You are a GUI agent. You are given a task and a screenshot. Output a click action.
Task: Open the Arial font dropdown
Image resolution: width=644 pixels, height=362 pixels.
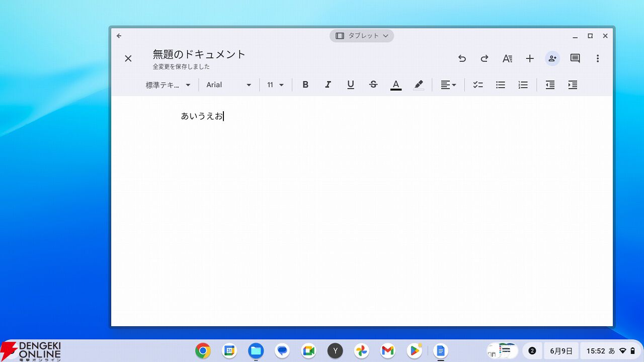[x=229, y=85]
